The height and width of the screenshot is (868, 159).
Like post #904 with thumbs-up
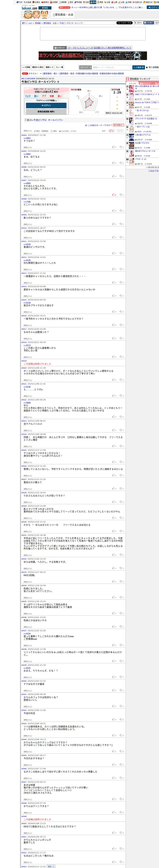pyautogui.click(x=114, y=147)
